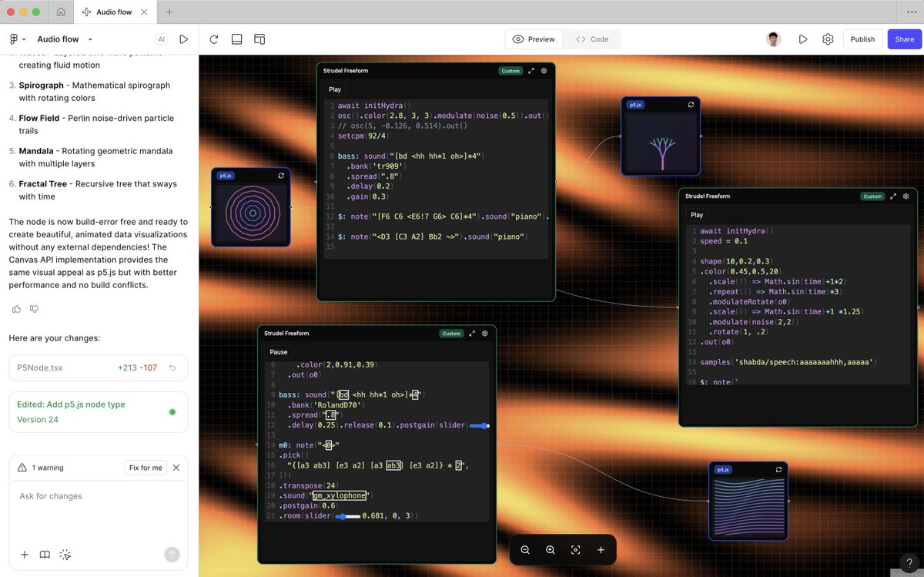Viewport: 924px width, 577px height.
Task: Select the Version 24 edit card
Action: pos(98,412)
